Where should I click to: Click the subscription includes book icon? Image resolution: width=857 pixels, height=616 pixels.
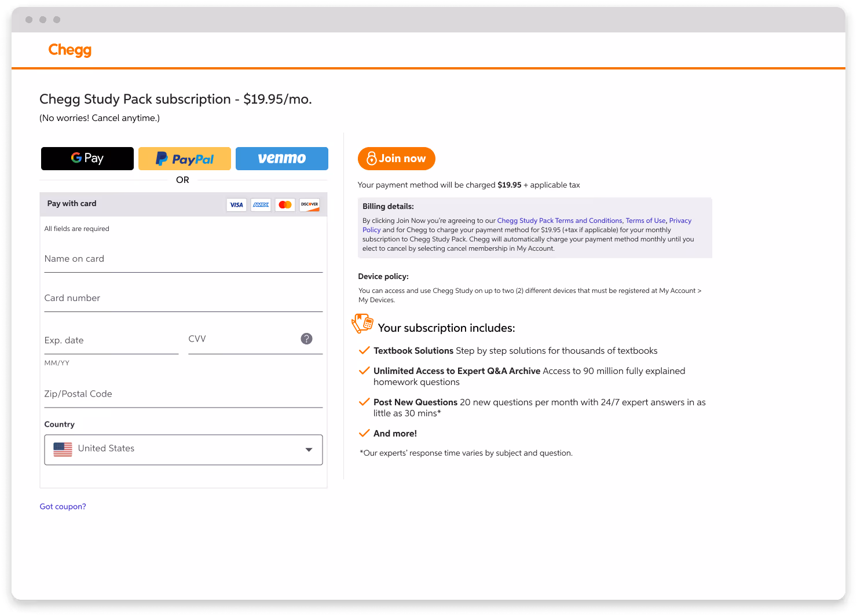click(362, 324)
